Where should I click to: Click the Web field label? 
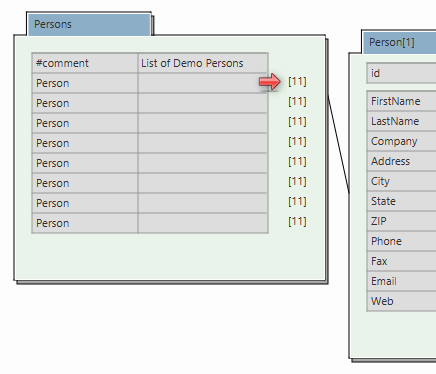[382, 301]
